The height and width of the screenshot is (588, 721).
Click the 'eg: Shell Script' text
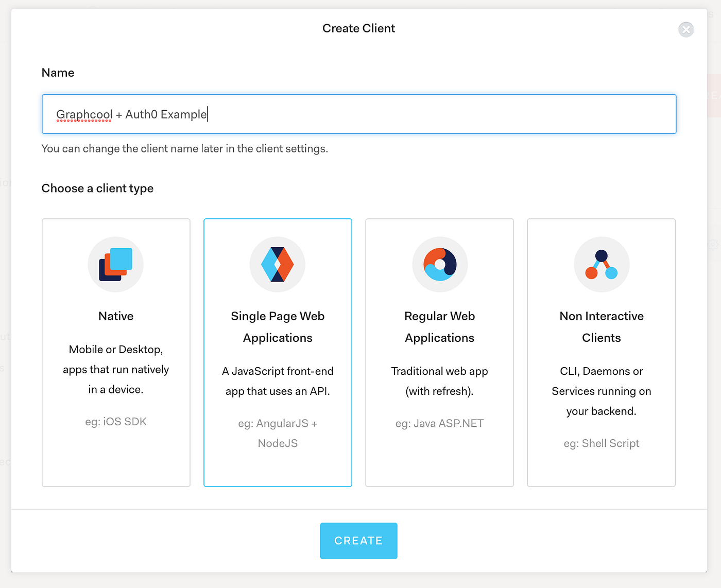coord(602,443)
